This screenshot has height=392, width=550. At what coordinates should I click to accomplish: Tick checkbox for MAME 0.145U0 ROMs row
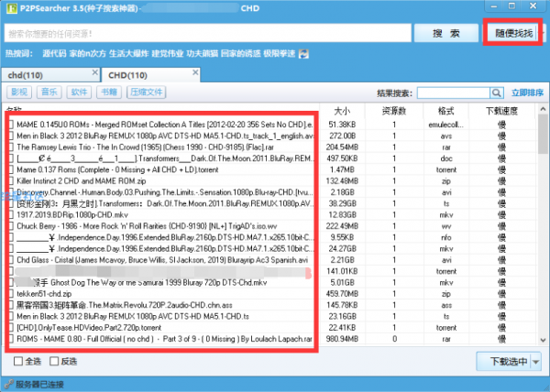tap(11, 125)
